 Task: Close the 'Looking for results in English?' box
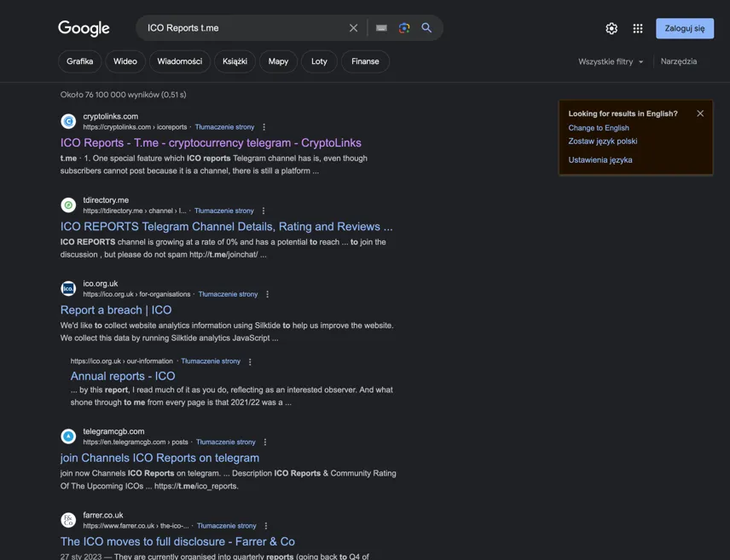(700, 113)
